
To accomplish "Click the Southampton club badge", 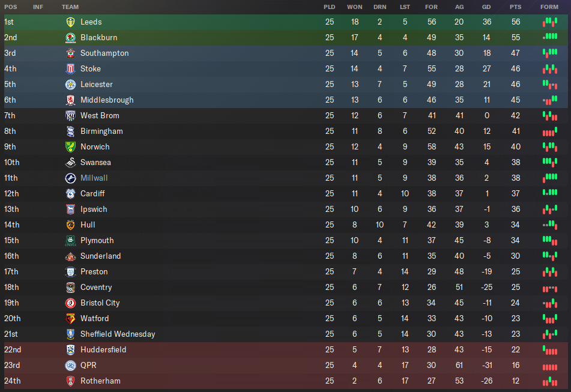I will pyautogui.click(x=70, y=53).
